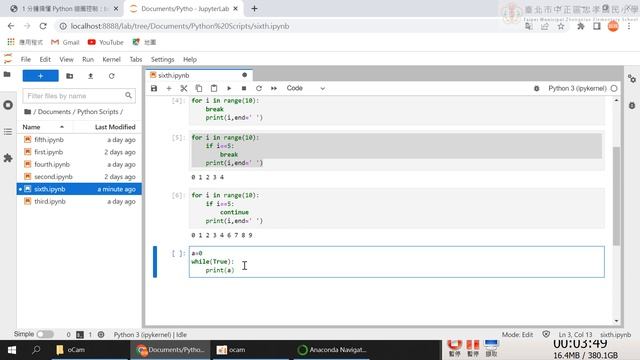Switch to the first browser tab
The height and width of the screenshot is (360, 640).
click(64, 9)
